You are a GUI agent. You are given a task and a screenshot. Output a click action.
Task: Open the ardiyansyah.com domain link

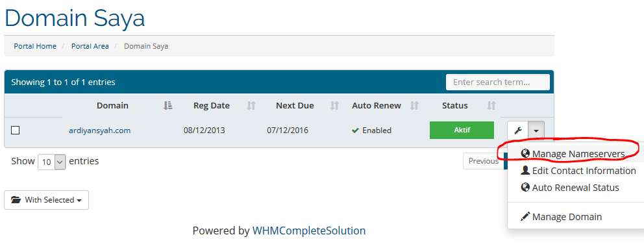pyautogui.click(x=100, y=131)
